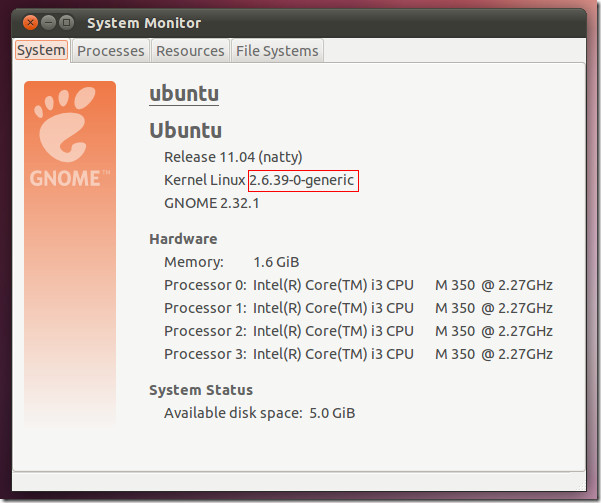The width and height of the screenshot is (601, 503).
Task: Click the Available disk space 5.0 GiB value
Action: tap(332, 413)
